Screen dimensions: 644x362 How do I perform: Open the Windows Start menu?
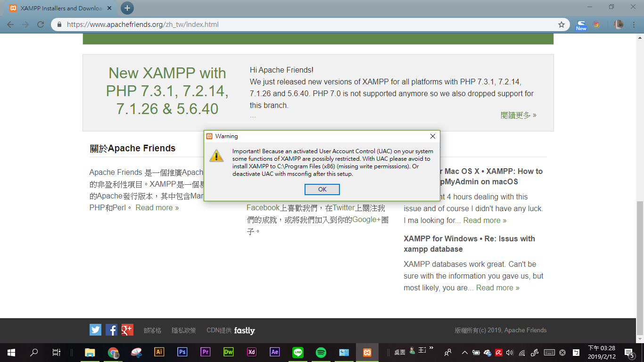click(11, 352)
